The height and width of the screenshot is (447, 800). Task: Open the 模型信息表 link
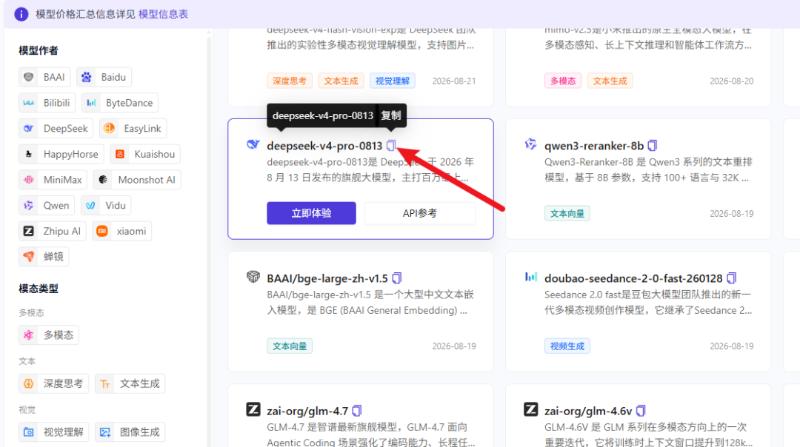coord(163,14)
